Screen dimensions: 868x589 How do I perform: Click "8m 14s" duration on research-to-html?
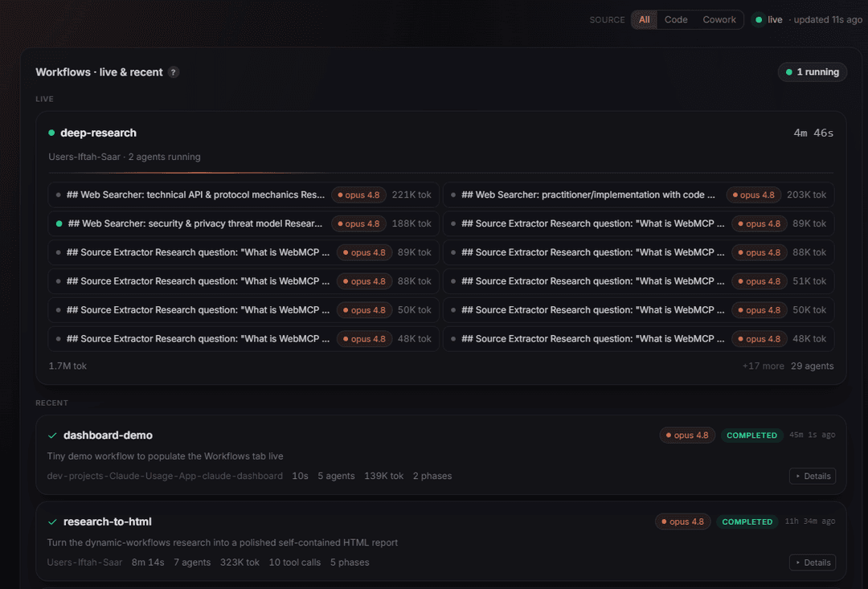point(148,562)
